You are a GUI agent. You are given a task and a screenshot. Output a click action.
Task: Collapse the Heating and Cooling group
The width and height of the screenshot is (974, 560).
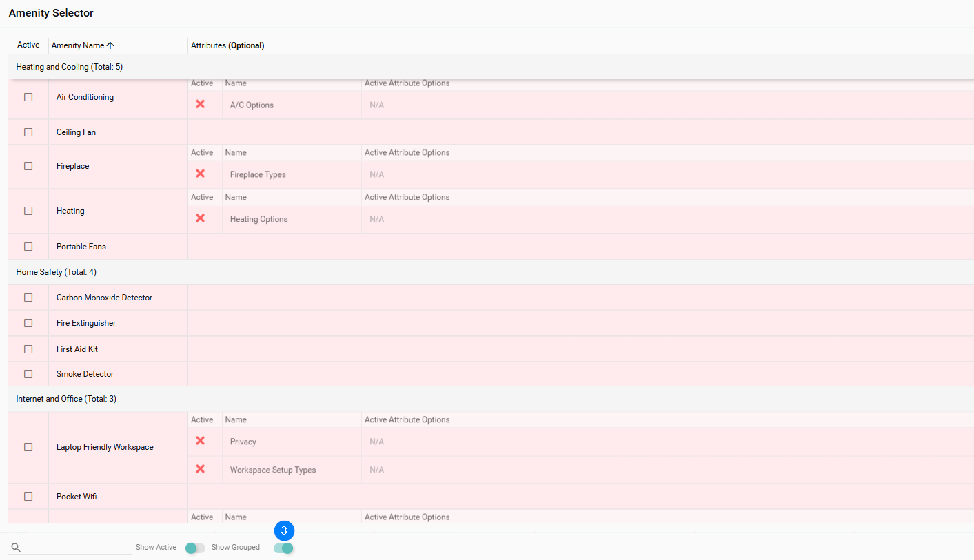69,67
